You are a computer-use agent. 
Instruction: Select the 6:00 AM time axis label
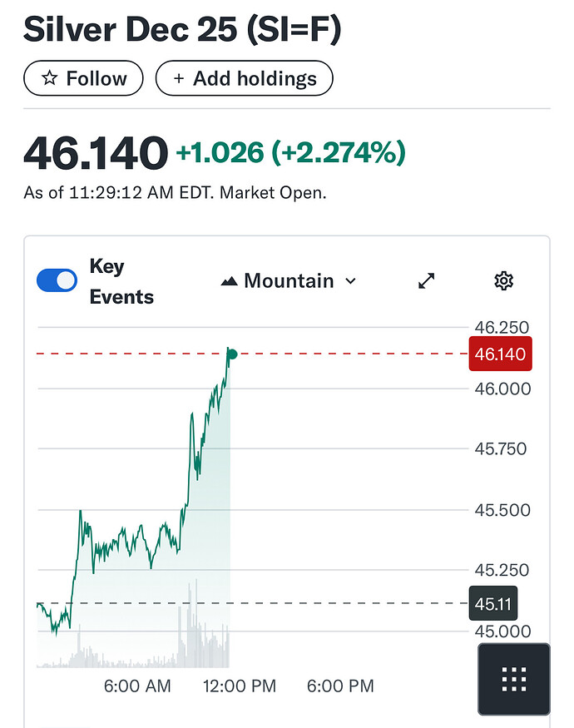pyautogui.click(x=137, y=686)
